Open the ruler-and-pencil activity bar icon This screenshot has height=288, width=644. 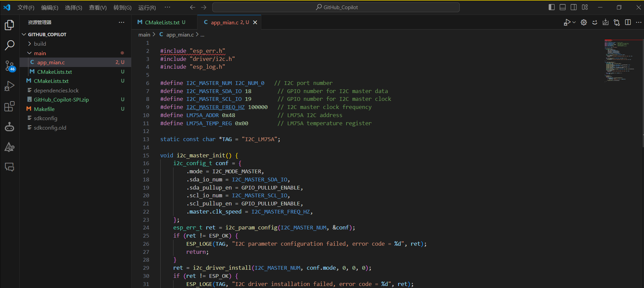9,147
